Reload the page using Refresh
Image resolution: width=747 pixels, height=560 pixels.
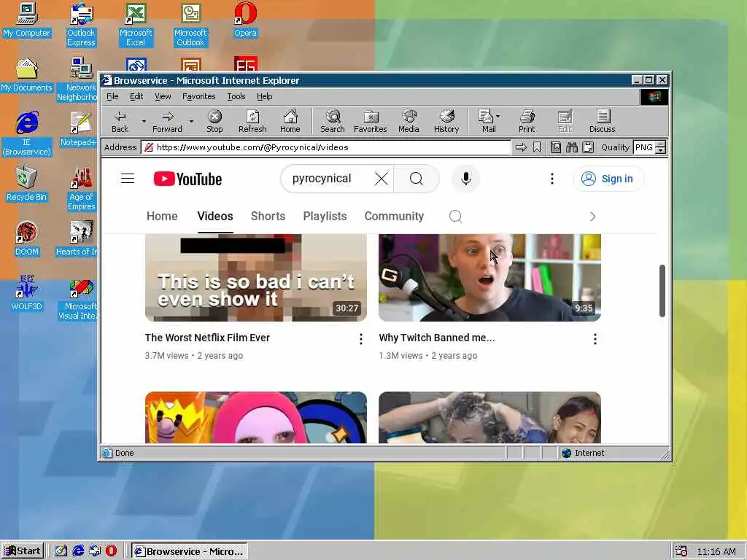click(252, 122)
